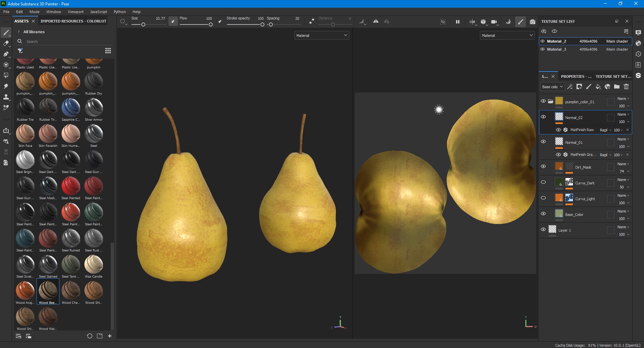Take a screenshot with camera icon

pos(532,22)
